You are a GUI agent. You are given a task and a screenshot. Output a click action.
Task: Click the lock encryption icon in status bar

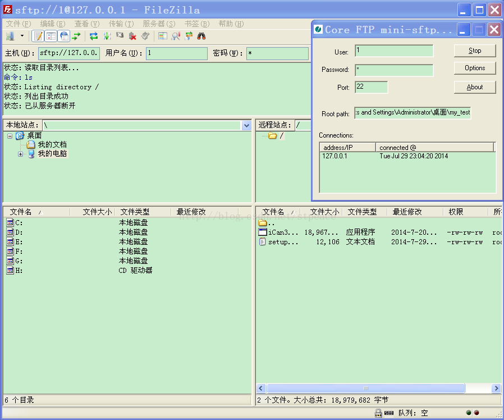(378, 413)
